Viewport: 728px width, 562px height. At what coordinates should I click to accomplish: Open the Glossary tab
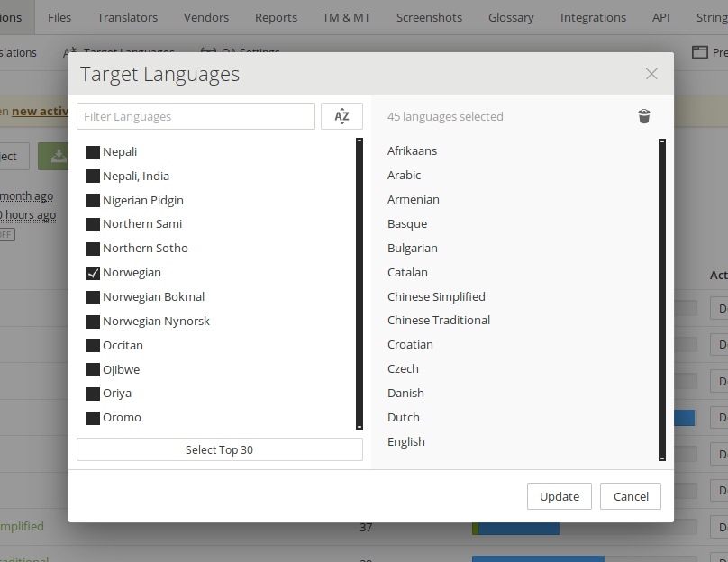[x=511, y=17]
